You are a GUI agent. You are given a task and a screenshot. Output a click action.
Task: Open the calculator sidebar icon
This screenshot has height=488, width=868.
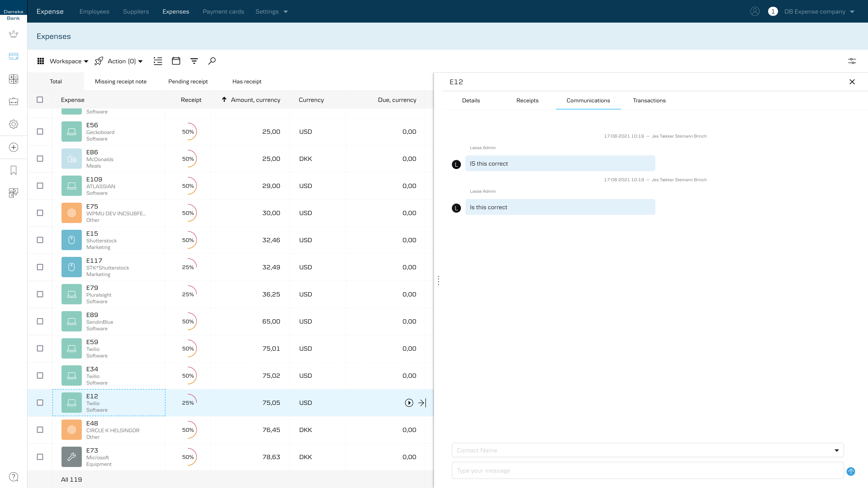point(14,79)
